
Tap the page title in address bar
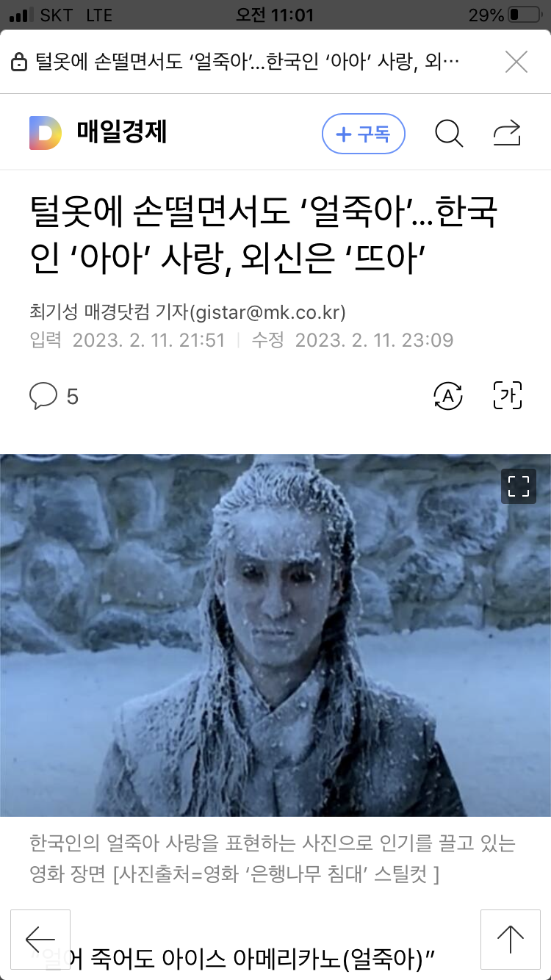point(248,62)
